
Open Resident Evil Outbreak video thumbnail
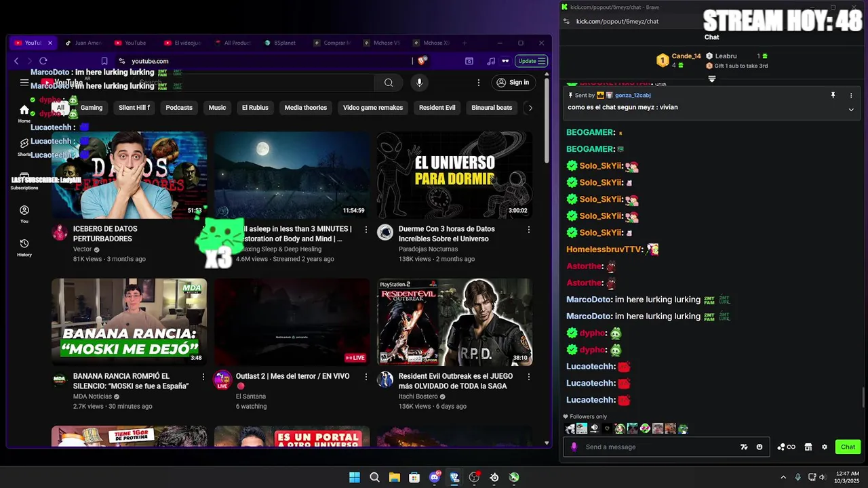454,322
